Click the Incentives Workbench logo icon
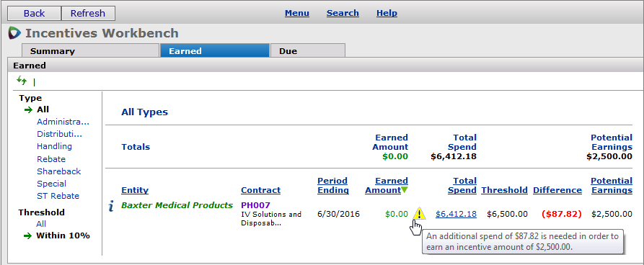 click(14, 33)
